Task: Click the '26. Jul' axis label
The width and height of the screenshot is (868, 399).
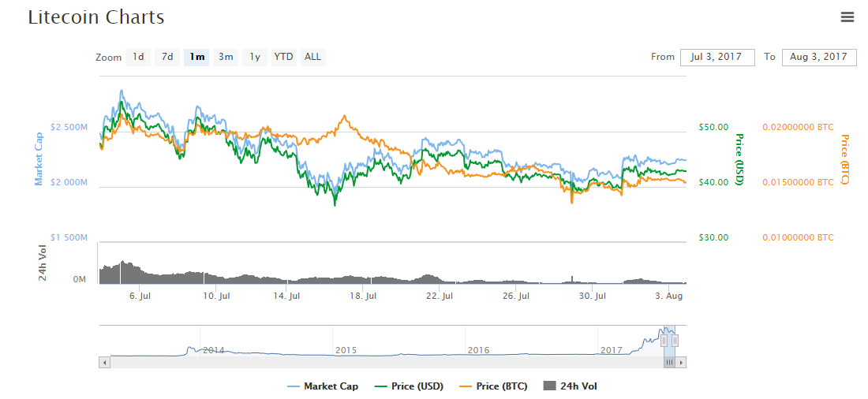Action: click(515, 296)
